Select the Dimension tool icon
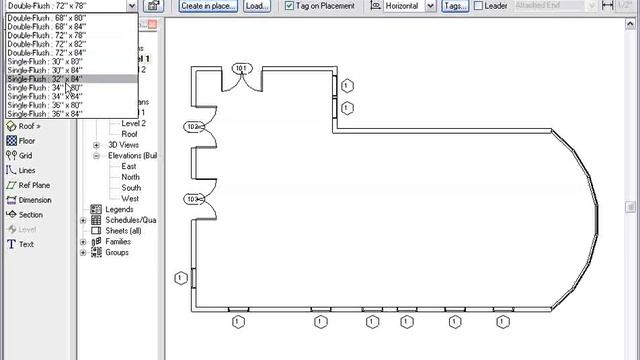Screen dimensions: 640x360 pyautogui.click(x=11, y=200)
